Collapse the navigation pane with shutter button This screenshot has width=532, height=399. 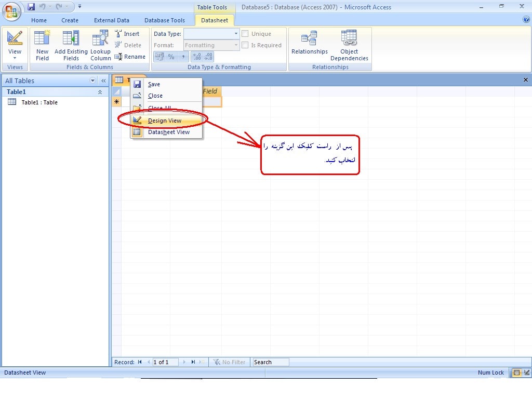point(103,81)
